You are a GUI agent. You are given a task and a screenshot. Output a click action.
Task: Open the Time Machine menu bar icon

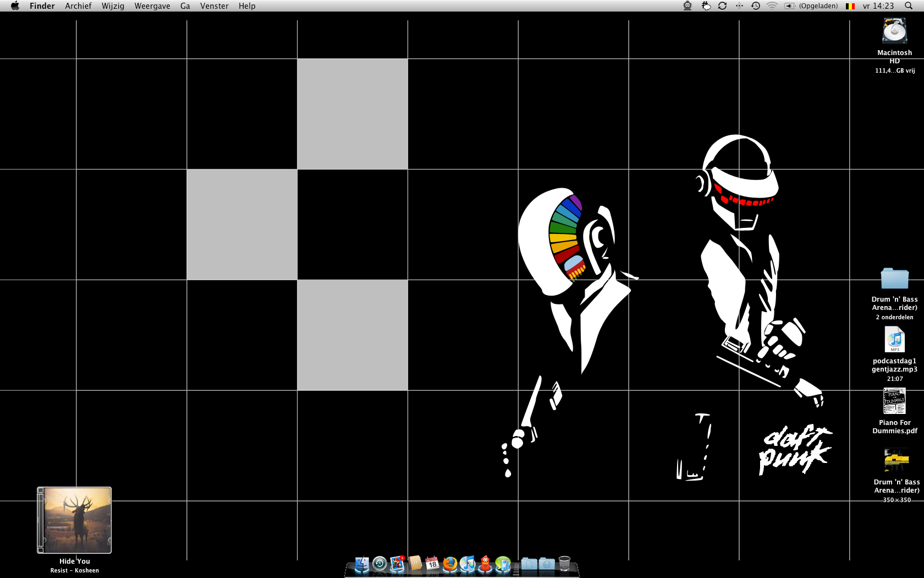tap(756, 6)
